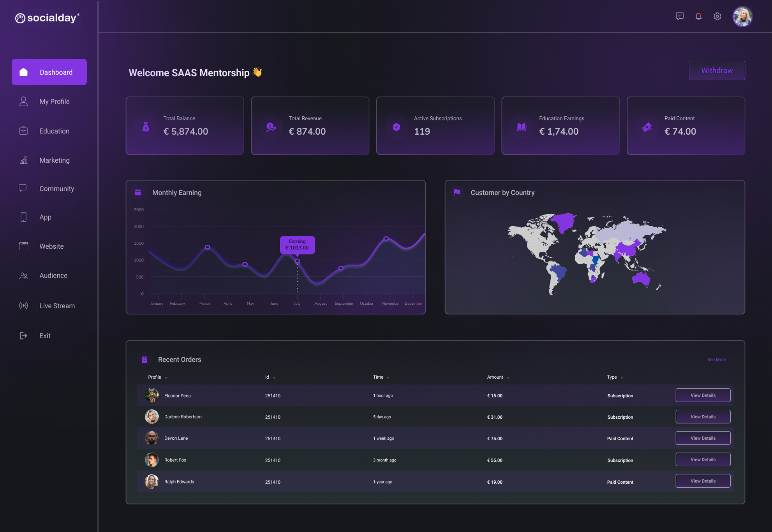The width and height of the screenshot is (772, 532).
Task: Open the messages chat icon
Action: click(x=679, y=16)
